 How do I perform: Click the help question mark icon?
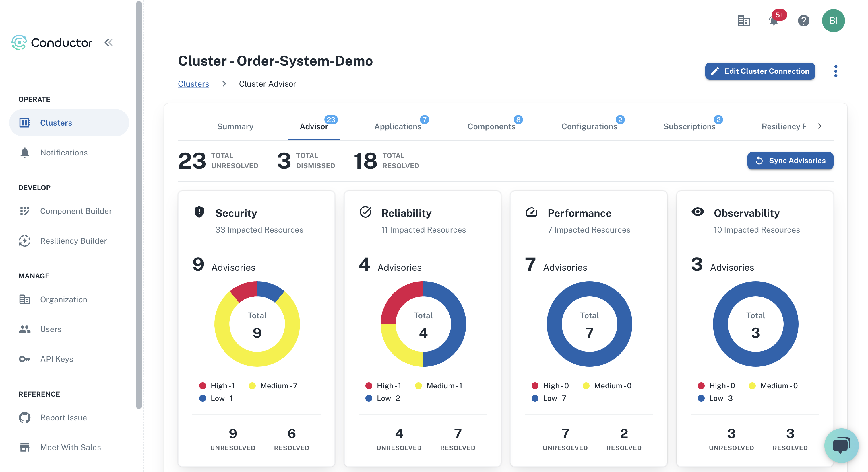click(803, 20)
